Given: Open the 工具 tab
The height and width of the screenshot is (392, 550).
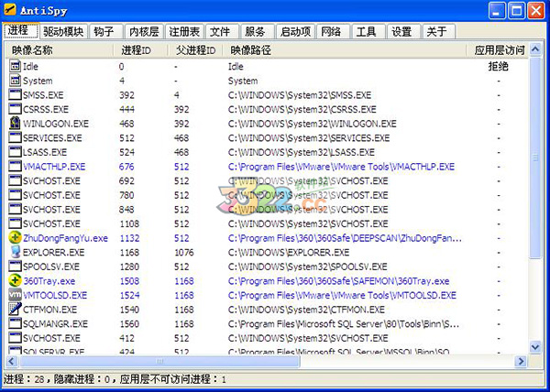Looking at the screenshot, I should [x=368, y=31].
